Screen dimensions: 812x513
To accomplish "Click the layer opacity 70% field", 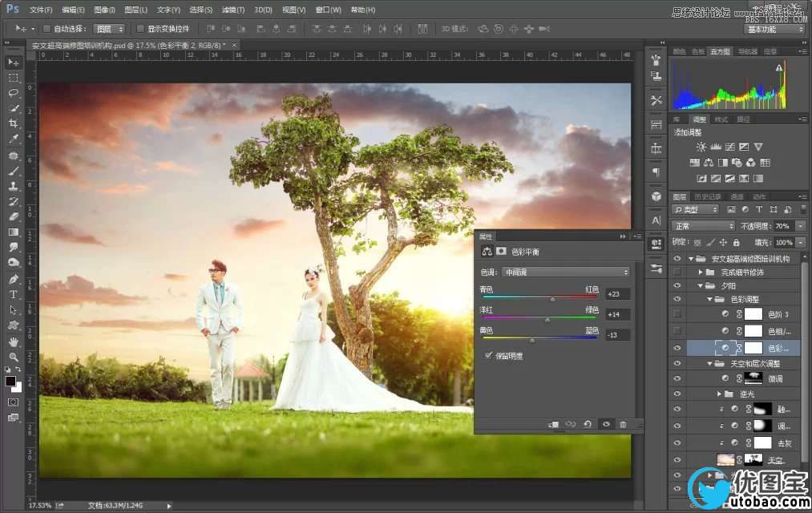I will pyautogui.click(x=785, y=226).
